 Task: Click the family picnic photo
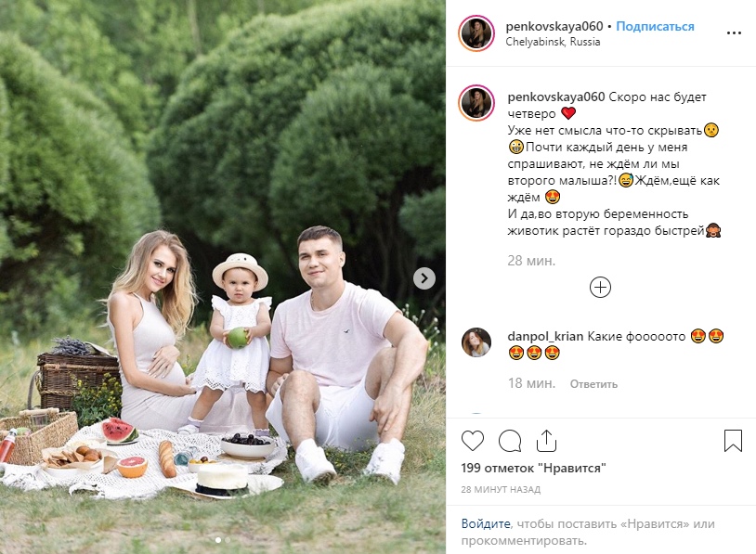pyautogui.click(x=223, y=277)
